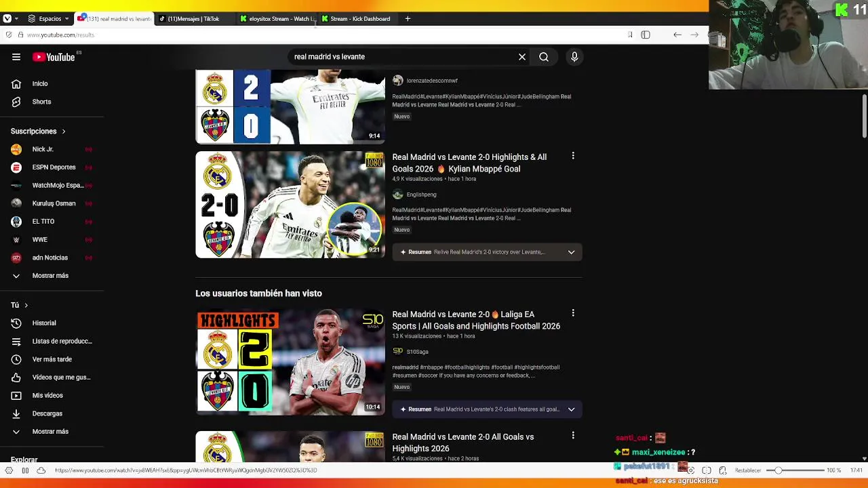Open Ver más tarde

coord(52,359)
